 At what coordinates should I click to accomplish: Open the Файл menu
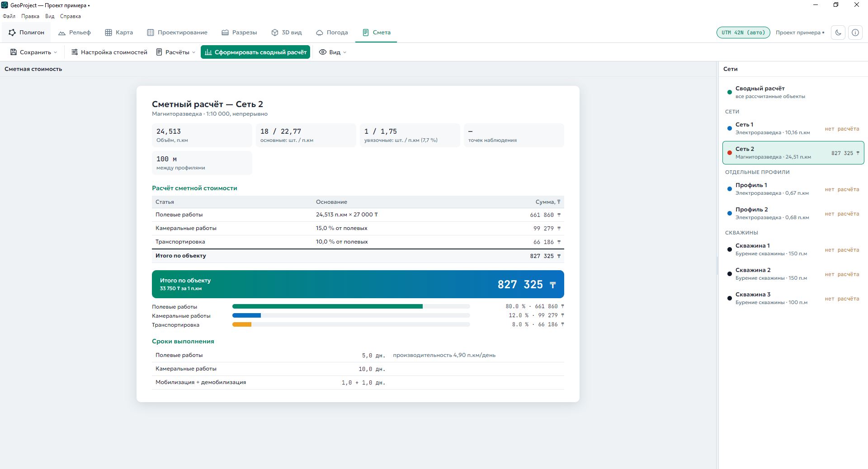[9, 16]
